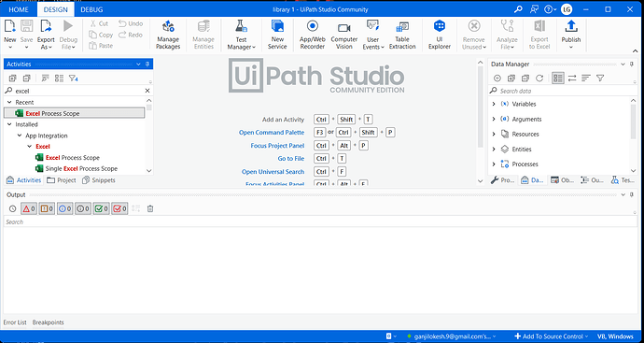Switch to the HOME tab

(19, 9)
